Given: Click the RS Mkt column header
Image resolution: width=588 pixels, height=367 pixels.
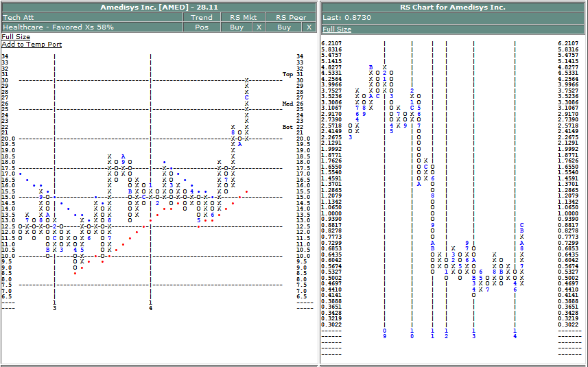Looking at the screenshot, I should pos(243,17).
